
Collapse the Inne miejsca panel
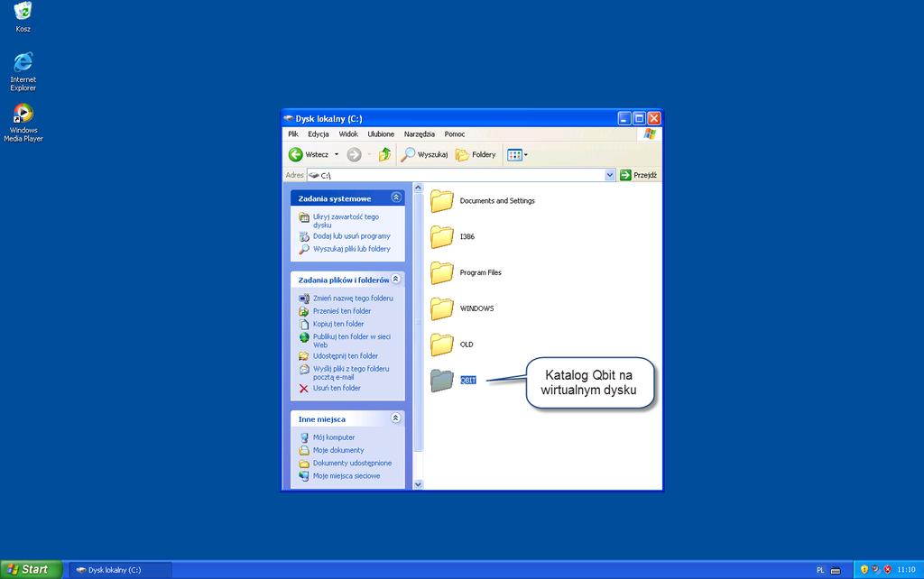pyautogui.click(x=396, y=418)
